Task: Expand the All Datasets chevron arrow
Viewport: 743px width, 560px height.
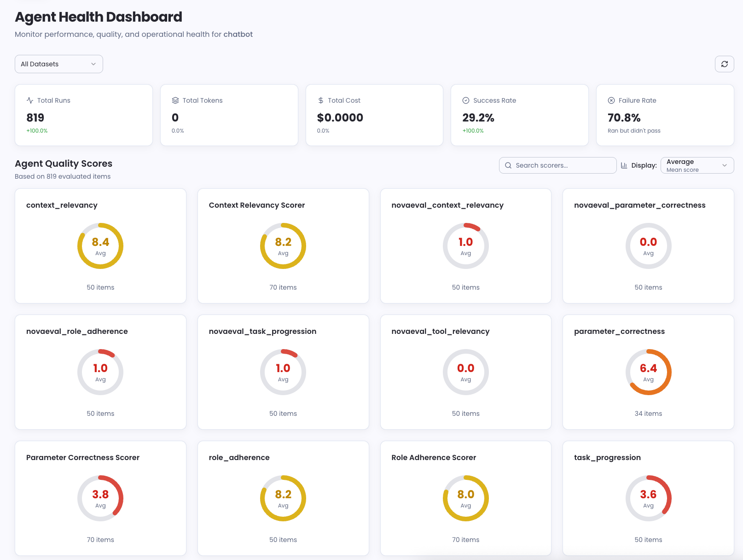Action: coord(93,64)
